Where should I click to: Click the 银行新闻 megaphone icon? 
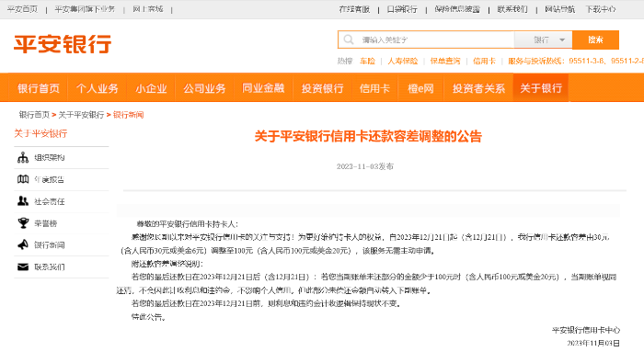[x=23, y=244]
